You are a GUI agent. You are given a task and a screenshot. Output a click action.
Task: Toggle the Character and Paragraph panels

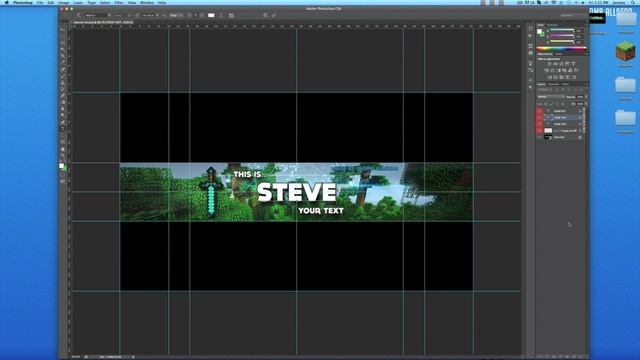coord(231,15)
